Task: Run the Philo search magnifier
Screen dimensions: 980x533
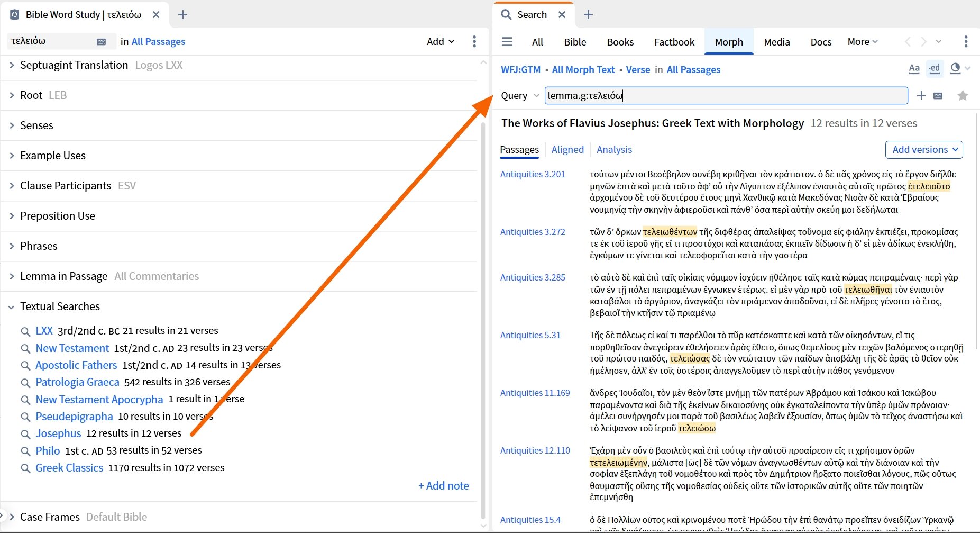Action: coord(25,451)
